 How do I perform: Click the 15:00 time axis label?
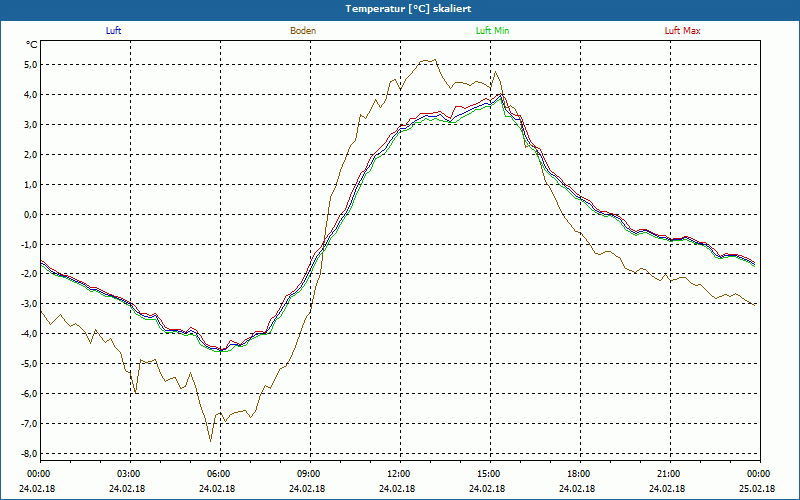pyautogui.click(x=490, y=474)
